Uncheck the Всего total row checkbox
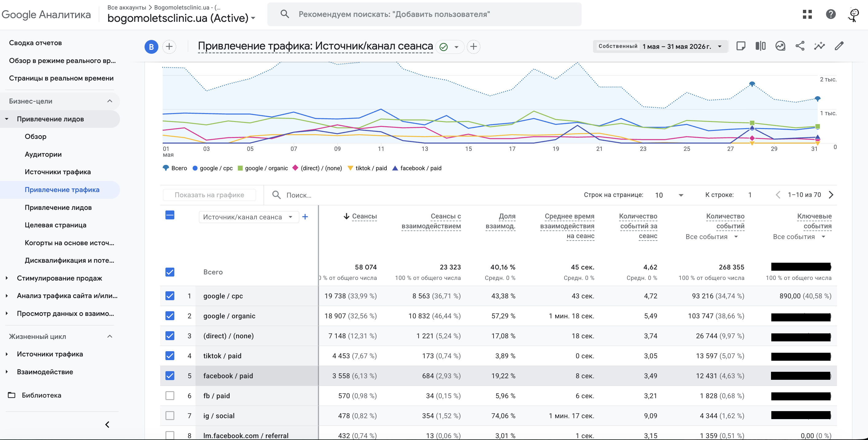This screenshot has height=440, width=868. (170, 272)
